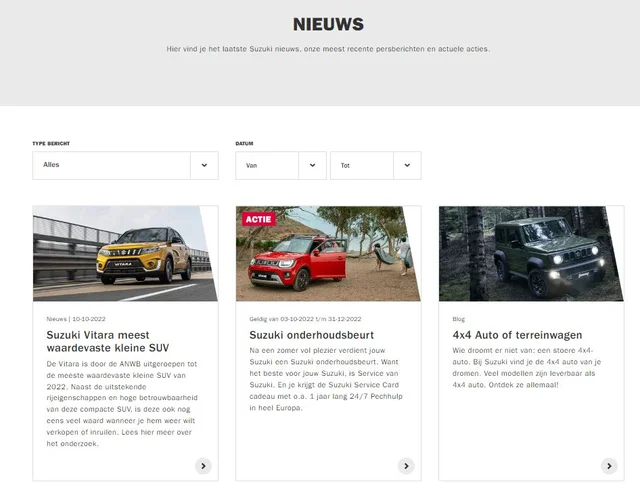This screenshot has width=640, height=486.
Task: Click arrow button on the Vitara card
Action: 203,466
